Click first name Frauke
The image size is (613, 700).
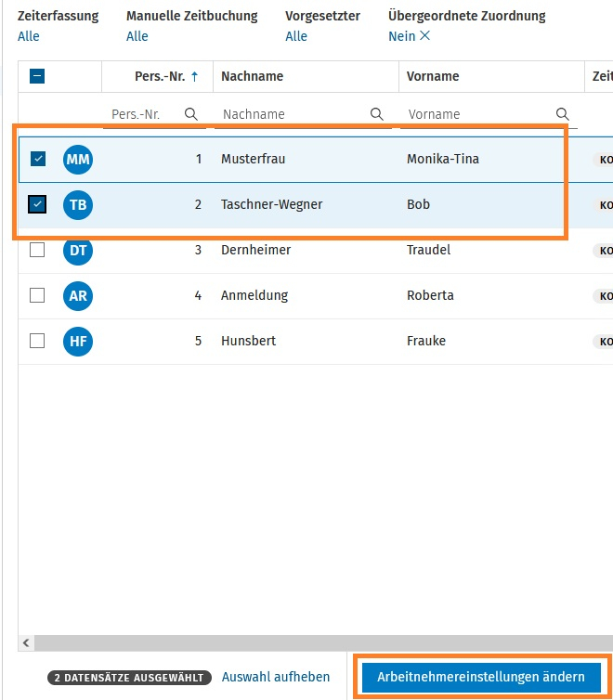point(426,341)
